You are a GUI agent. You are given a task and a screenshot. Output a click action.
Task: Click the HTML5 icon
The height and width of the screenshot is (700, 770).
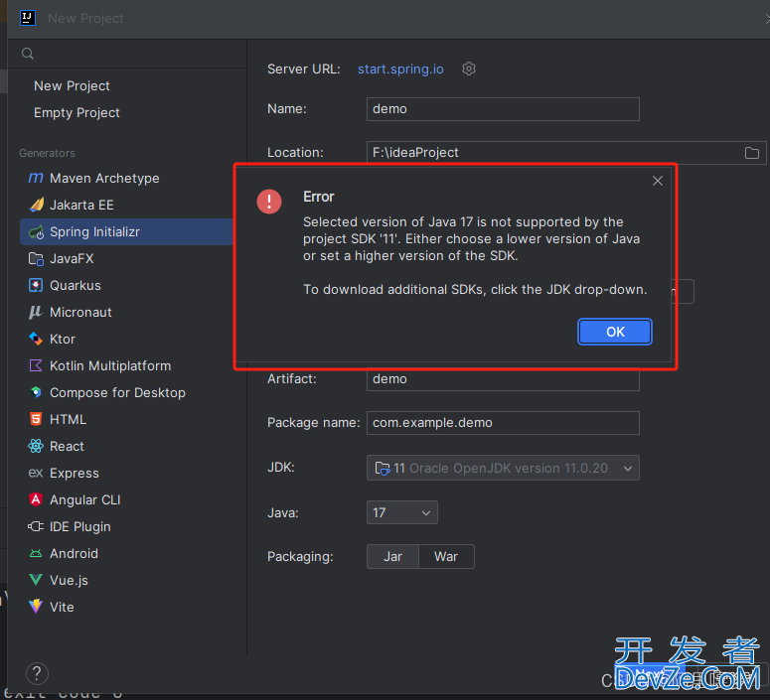pyautogui.click(x=36, y=419)
